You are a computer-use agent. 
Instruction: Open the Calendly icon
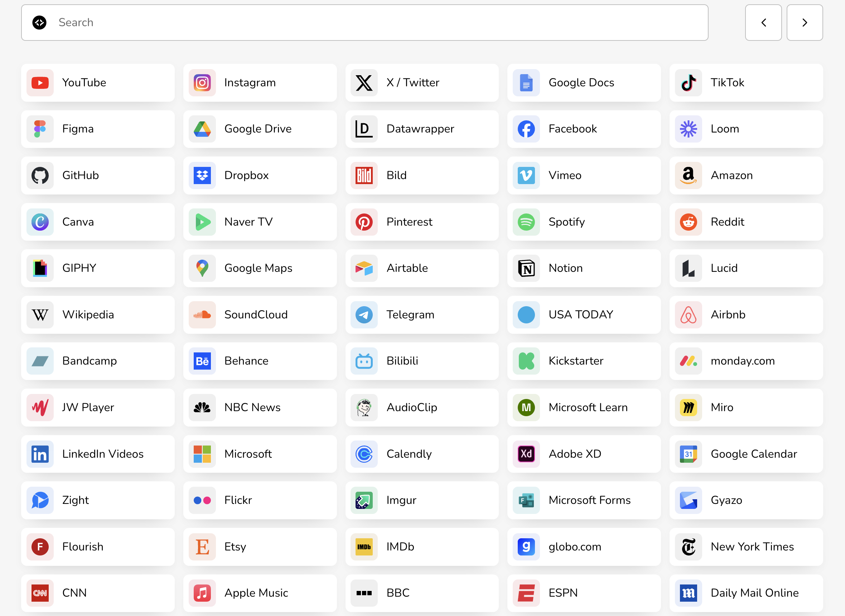pyautogui.click(x=364, y=454)
